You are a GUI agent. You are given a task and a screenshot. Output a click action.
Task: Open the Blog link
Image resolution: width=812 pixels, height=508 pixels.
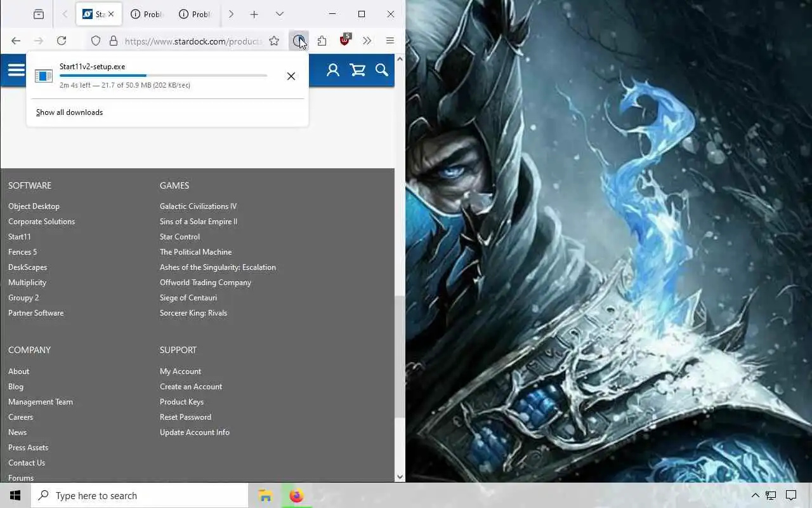(x=16, y=387)
